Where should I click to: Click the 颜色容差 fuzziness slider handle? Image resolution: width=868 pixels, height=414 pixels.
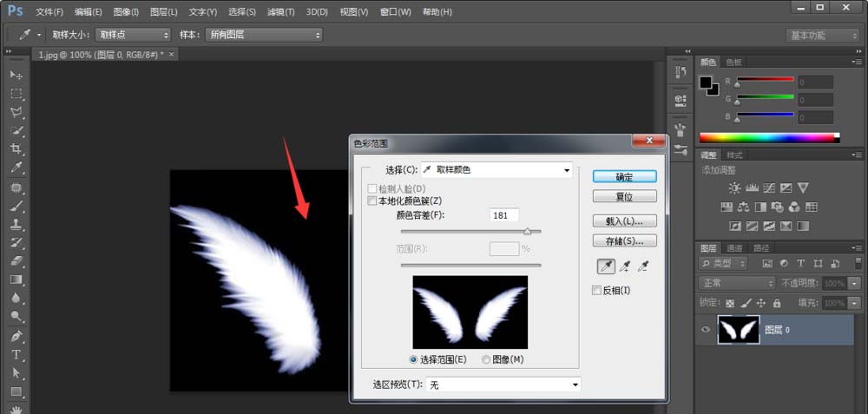[527, 232]
